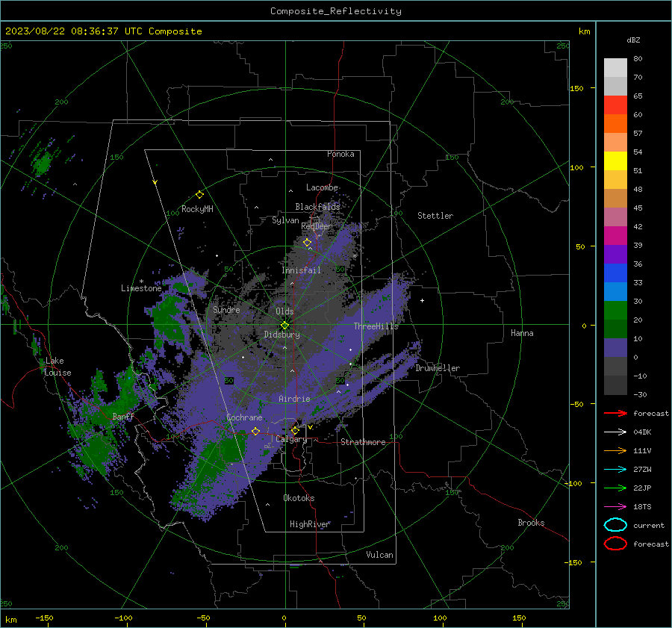
Task: Click the Lake Louise label
Action: click(57, 367)
